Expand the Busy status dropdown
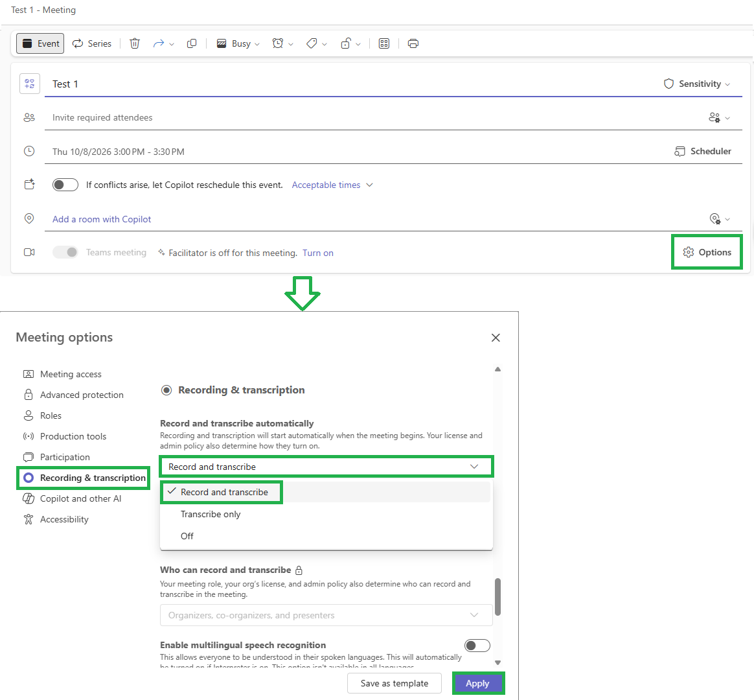This screenshot has height=700, width=754. click(238, 44)
